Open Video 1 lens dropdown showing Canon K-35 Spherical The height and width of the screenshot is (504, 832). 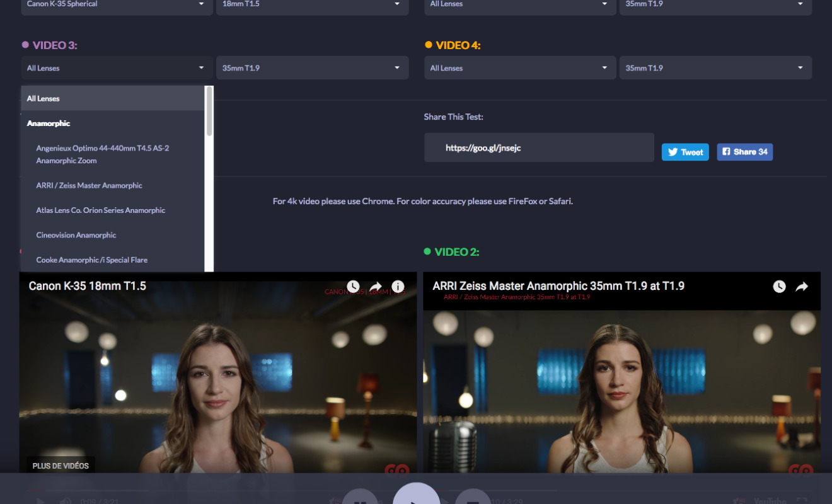coord(117,5)
